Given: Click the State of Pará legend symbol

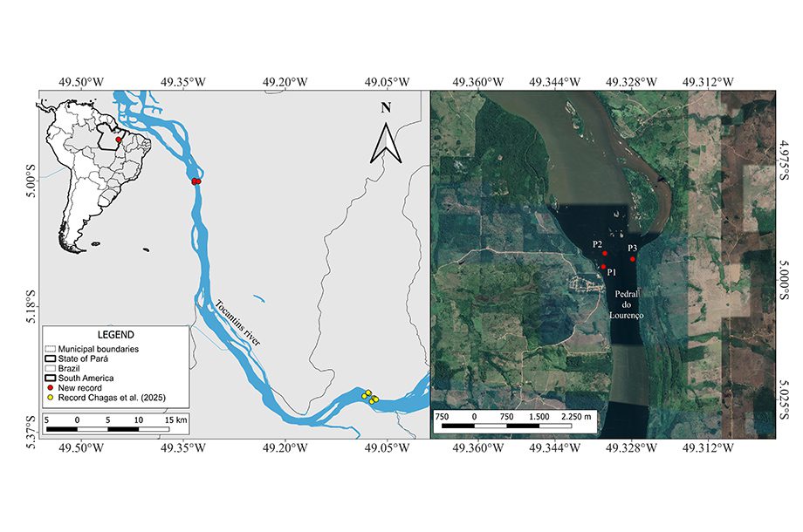Looking at the screenshot, I should coord(51,359).
